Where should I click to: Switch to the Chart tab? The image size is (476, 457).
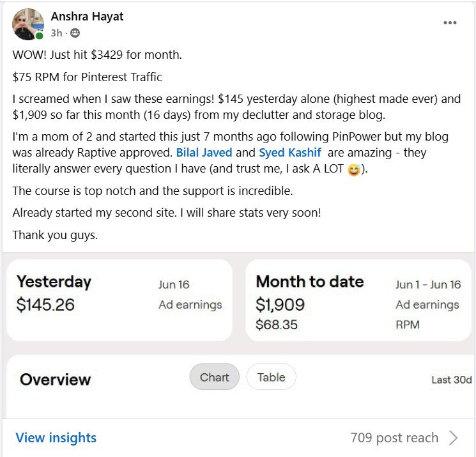[x=214, y=377]
